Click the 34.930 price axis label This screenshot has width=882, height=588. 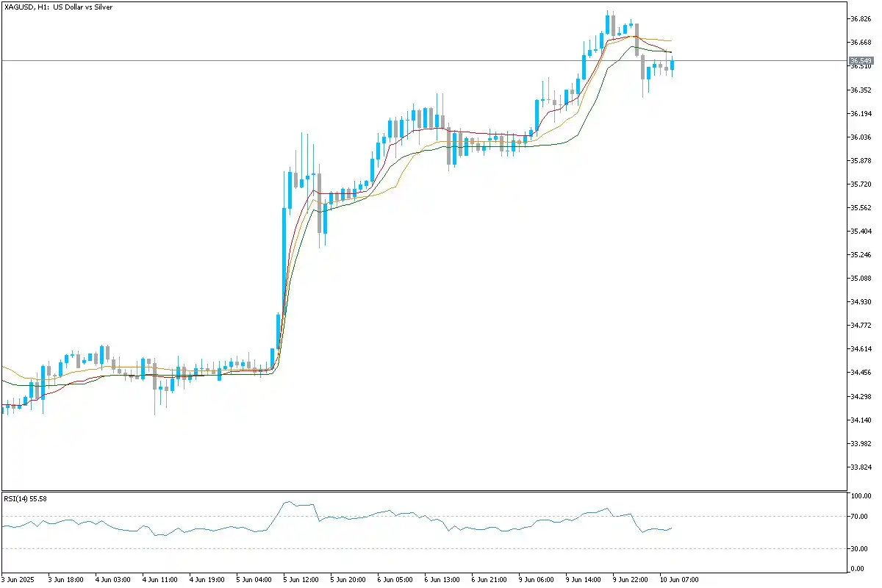click(861, 302)
